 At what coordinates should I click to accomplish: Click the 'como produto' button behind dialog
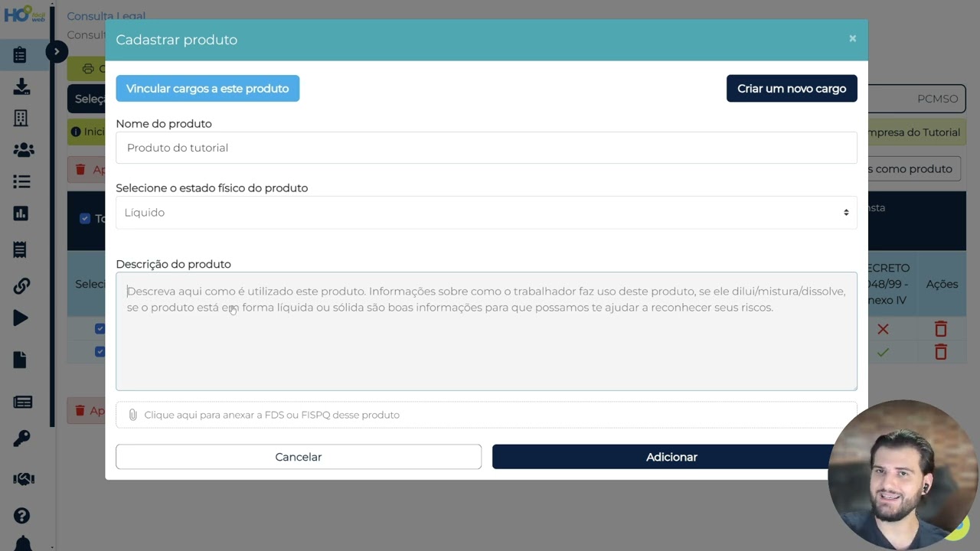915,168
